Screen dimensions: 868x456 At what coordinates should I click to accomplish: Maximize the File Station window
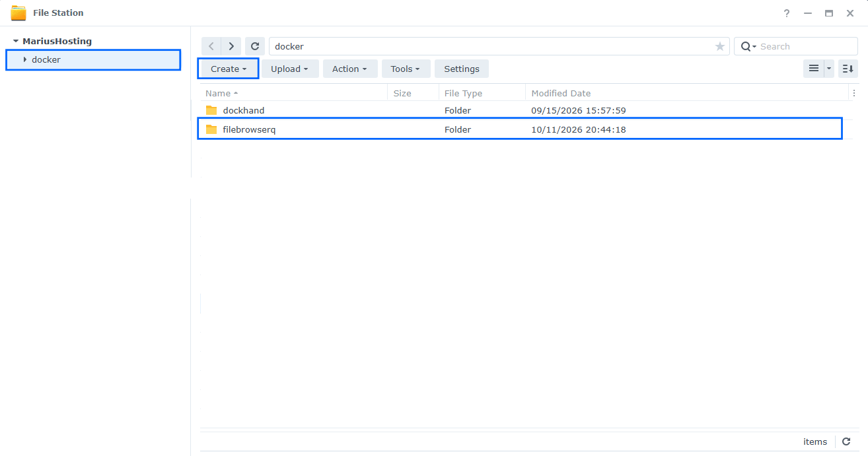click(829, 13)
